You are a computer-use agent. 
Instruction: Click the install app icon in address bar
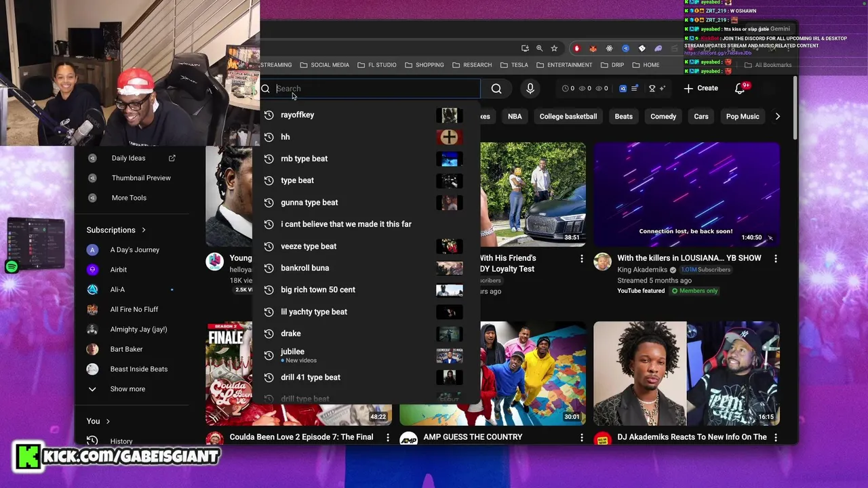525,48
